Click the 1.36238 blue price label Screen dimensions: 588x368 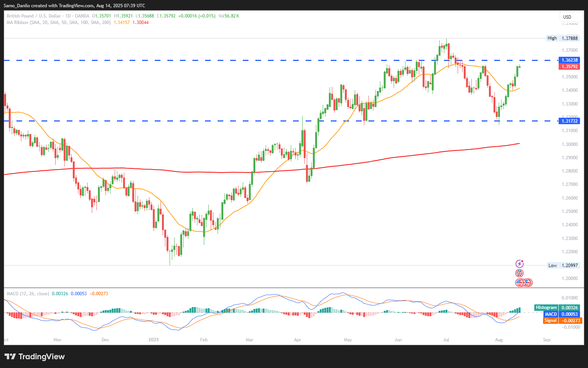point(569,60)
